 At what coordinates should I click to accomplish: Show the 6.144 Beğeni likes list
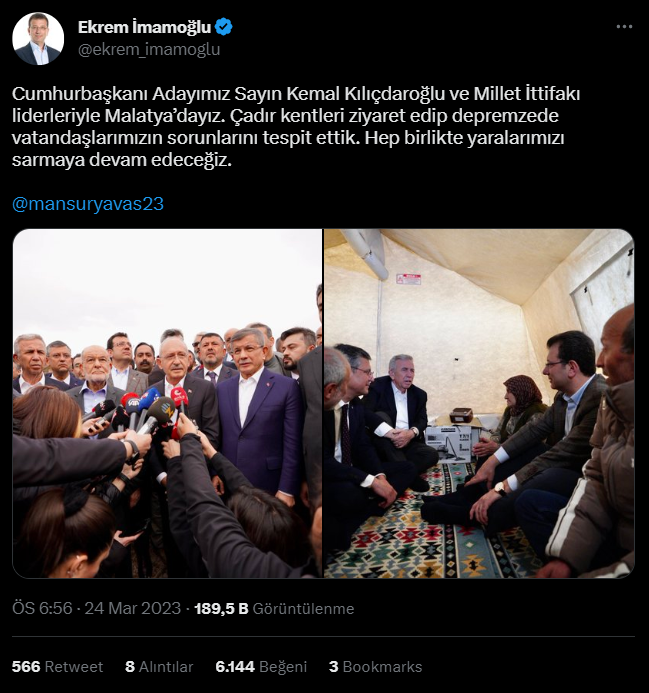coord(261,666)
